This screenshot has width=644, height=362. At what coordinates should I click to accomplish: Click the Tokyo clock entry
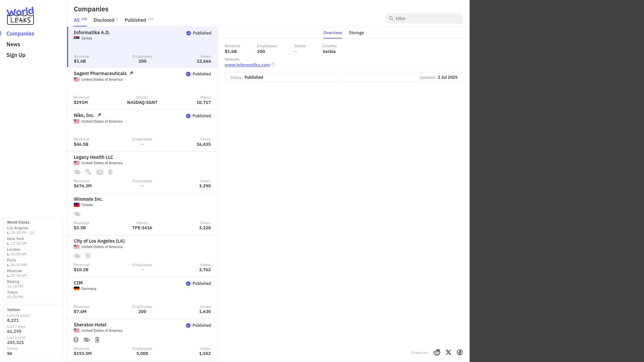coord(15,295)
